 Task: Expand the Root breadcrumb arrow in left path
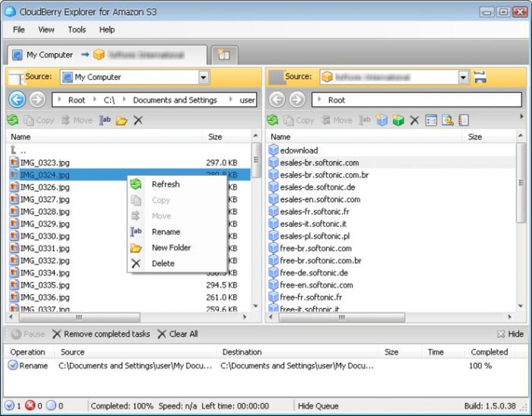[60, 100]
